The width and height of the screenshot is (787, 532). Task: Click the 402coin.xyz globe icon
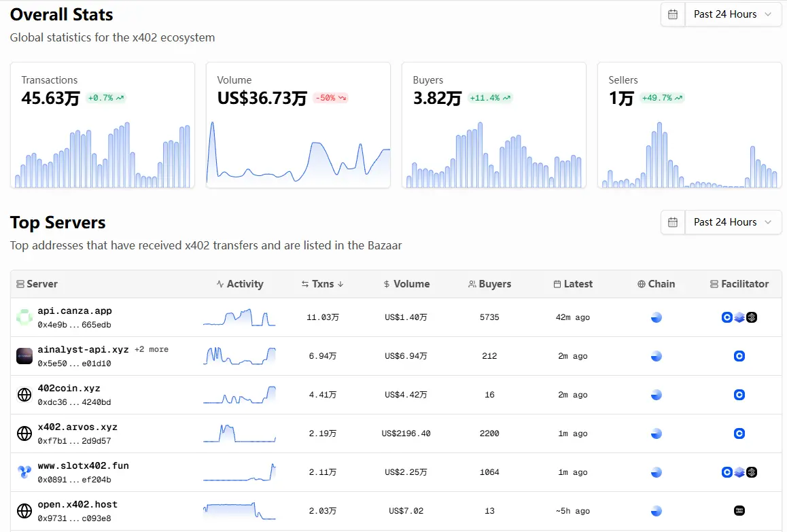coord(24,395)
